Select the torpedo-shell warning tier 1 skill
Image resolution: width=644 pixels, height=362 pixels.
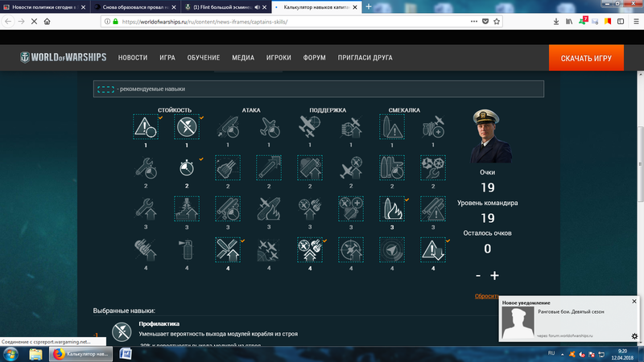[x=392, y=127]
